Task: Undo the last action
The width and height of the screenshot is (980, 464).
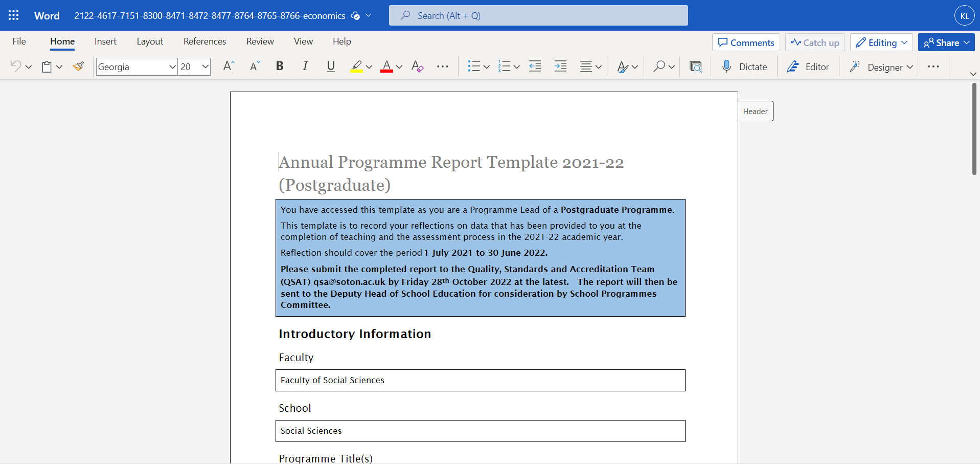Action: (x=15, y=66)
